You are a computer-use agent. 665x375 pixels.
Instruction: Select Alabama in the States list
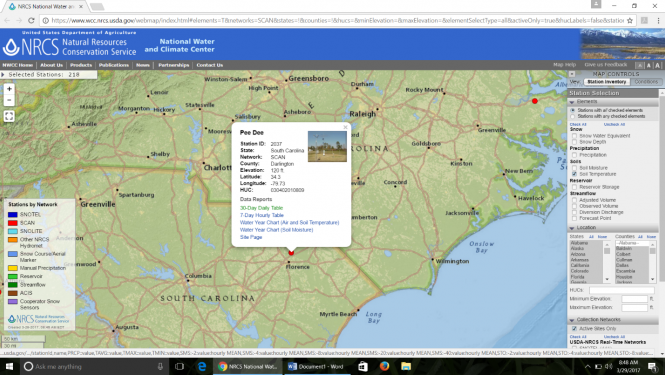pos(579,243)
